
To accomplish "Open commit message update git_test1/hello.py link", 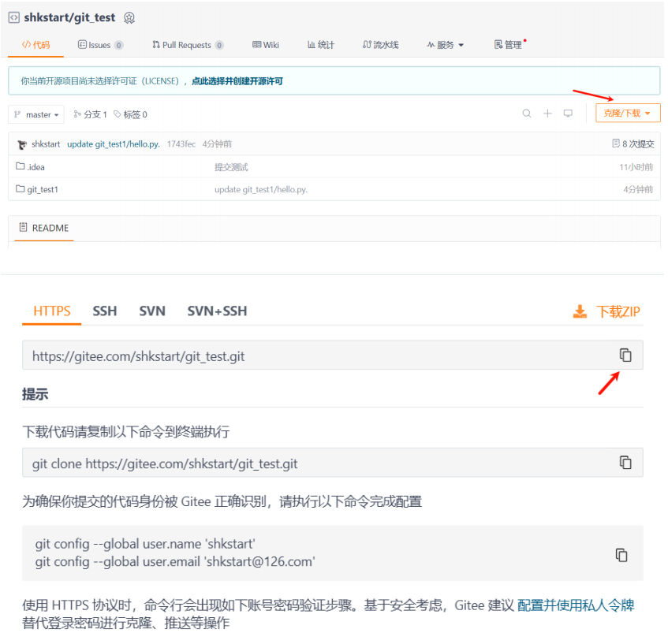I will click(x=114, y=144).
